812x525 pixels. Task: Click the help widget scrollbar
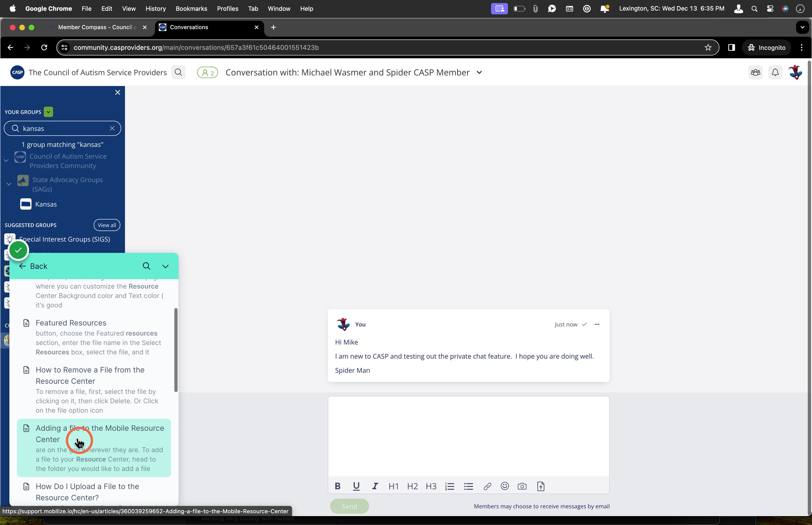(176, 350)
